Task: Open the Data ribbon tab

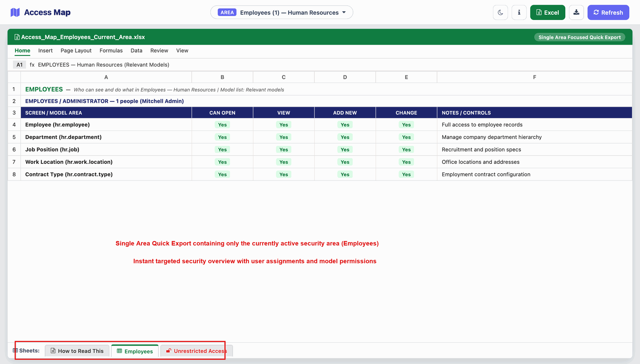Action: pos(136,51)
